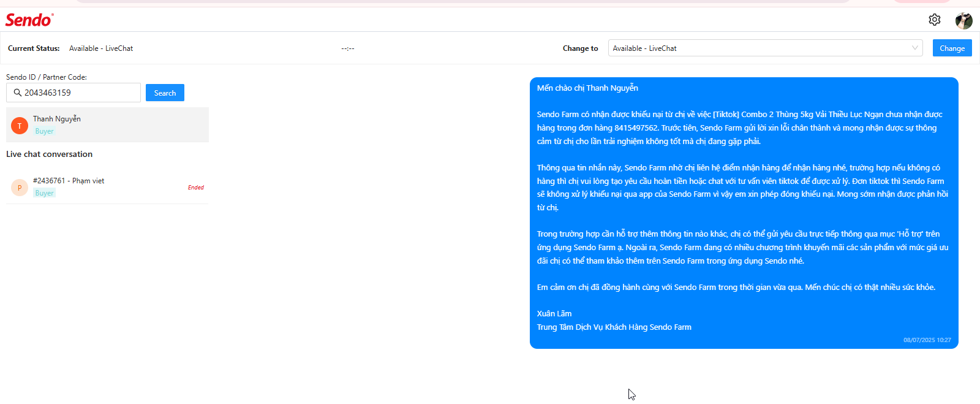980x404 pixels.
Task: Click the Sendo ID / Partner Code label
Action: tap(47, 77)
